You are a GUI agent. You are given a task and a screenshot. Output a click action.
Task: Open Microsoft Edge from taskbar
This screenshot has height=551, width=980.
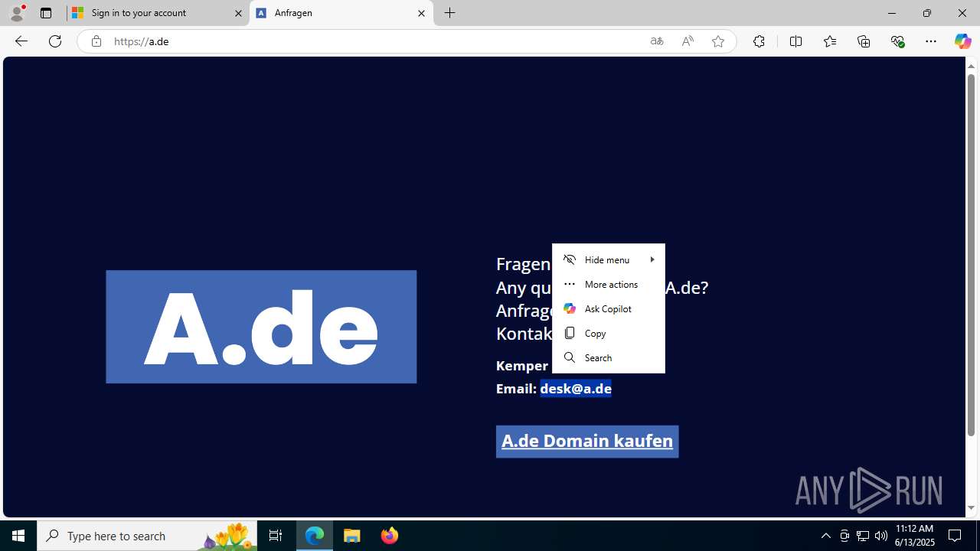click(x=315, y=536)
